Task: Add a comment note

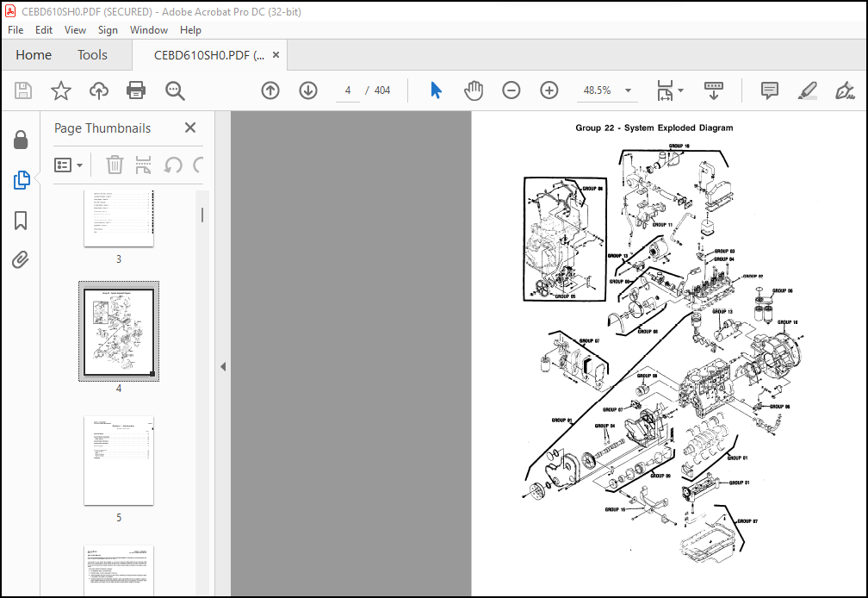Action: 770,90
